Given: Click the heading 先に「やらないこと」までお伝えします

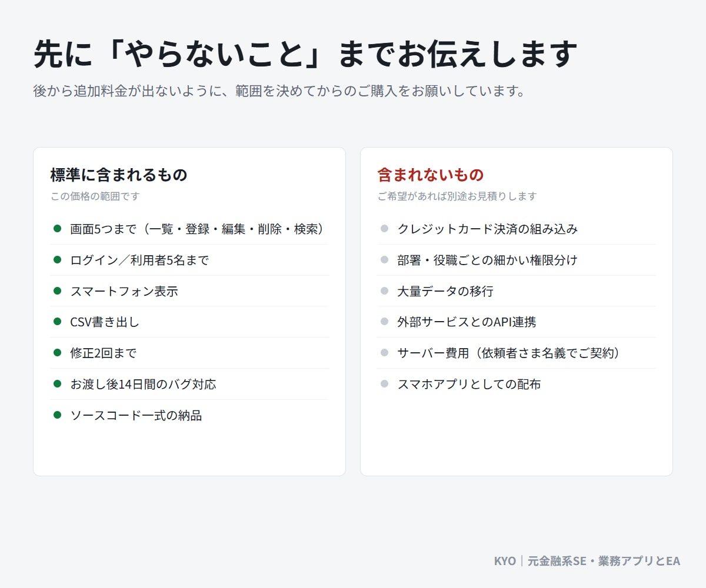Looking at the screenshot, I should point(305,54).
